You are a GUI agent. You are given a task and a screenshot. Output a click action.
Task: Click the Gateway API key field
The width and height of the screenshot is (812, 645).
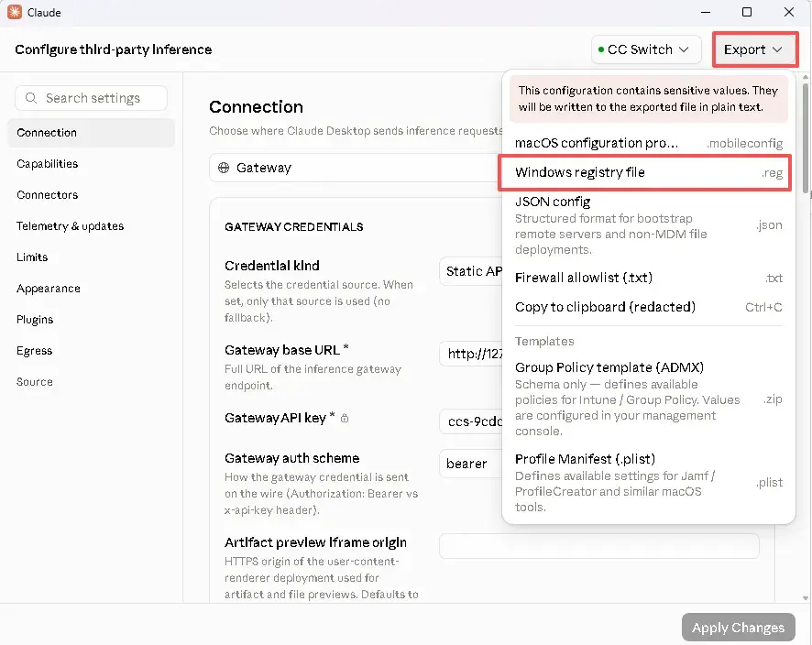[471, 421]
